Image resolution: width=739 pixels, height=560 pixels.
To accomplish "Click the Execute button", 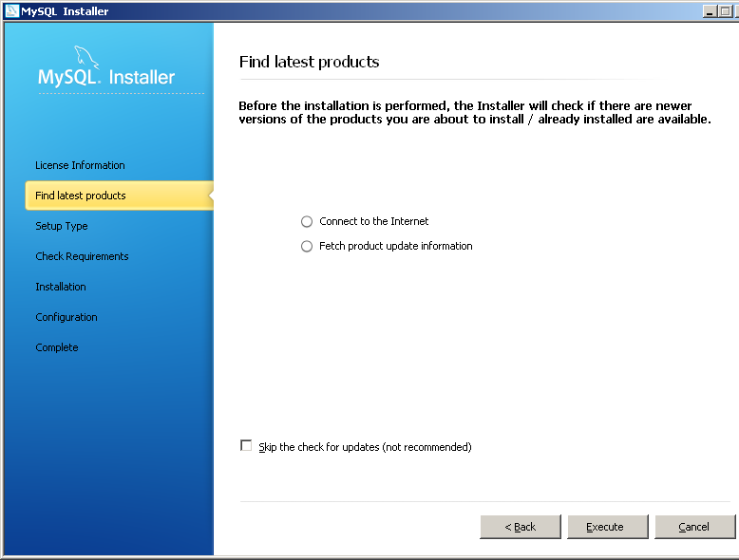I will [x=608, y=527].
